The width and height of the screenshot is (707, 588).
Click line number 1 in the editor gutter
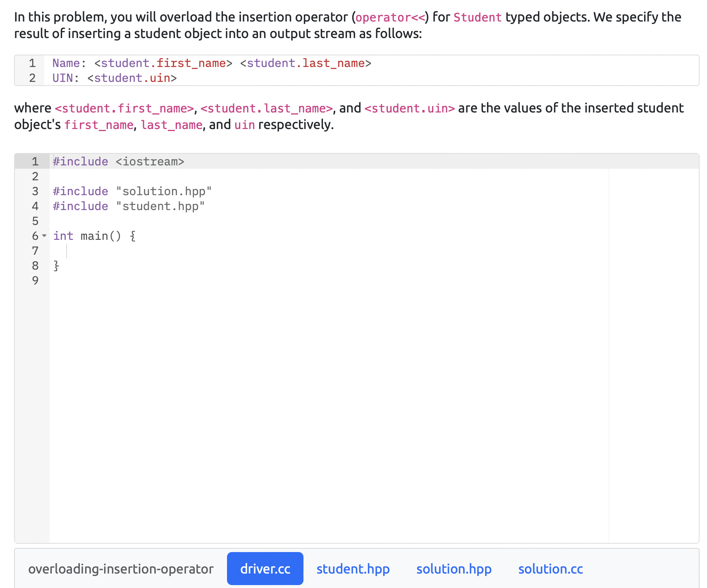click(x=35, y=161)
